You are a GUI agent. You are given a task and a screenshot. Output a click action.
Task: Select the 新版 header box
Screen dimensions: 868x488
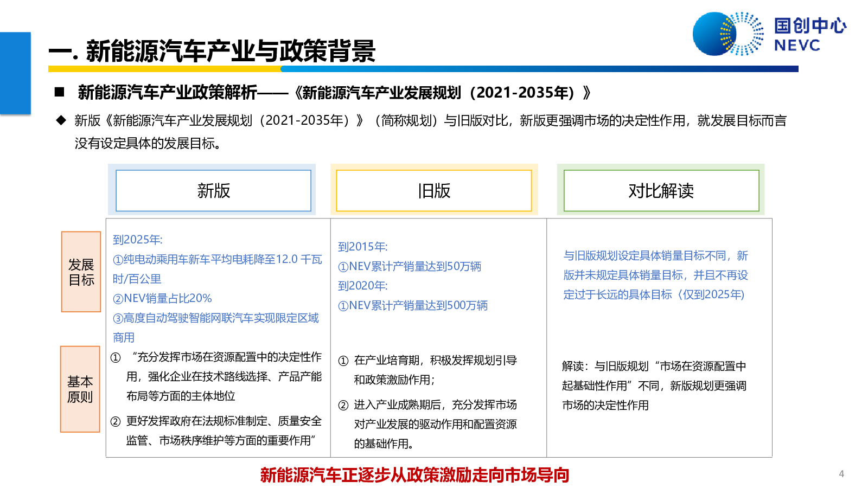(x=213, y=190)
